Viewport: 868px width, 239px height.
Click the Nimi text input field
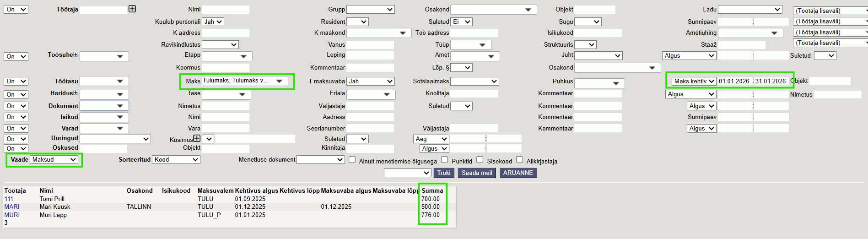[226, 10]
